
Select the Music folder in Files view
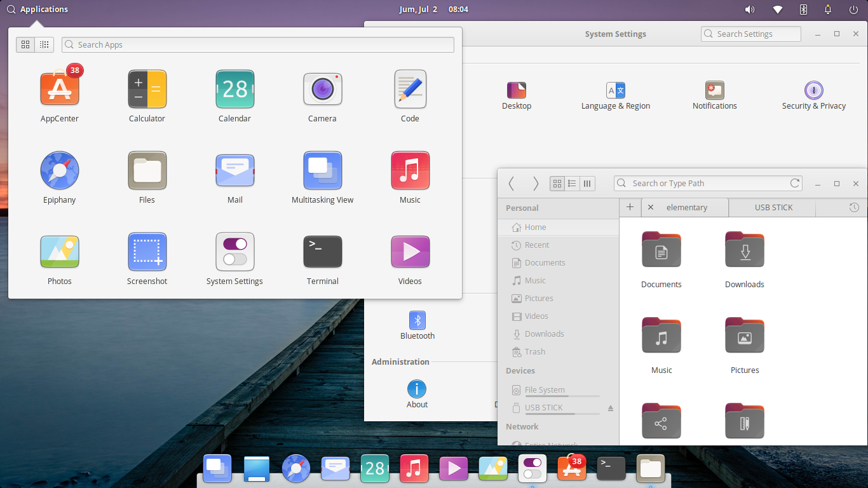[661, 346]
